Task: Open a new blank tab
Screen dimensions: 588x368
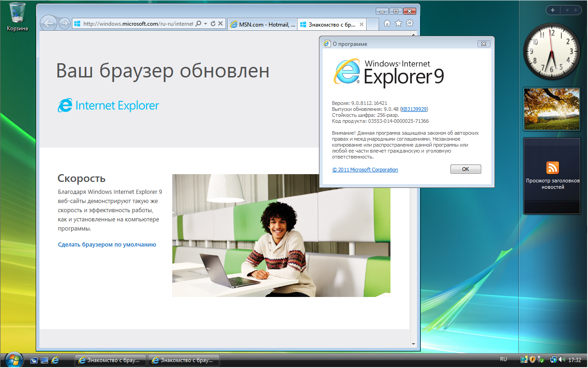Action: (x=373, y=24)
